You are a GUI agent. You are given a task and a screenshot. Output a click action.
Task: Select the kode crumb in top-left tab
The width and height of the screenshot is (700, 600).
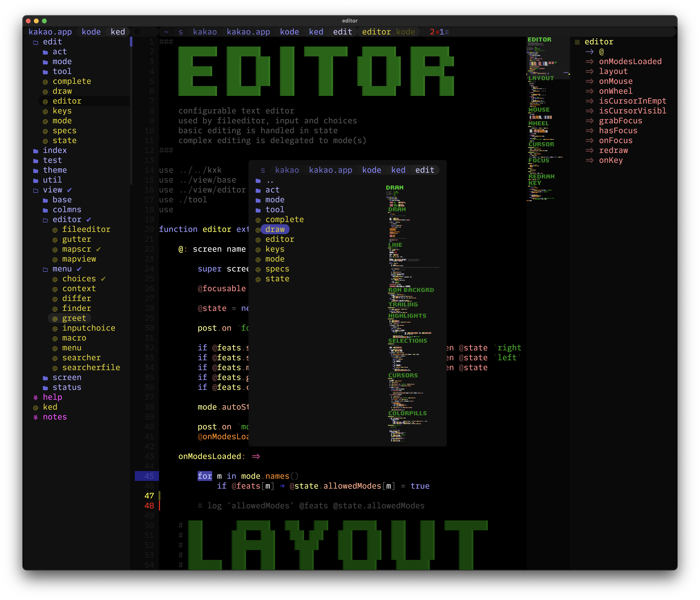tap(91, 32)
